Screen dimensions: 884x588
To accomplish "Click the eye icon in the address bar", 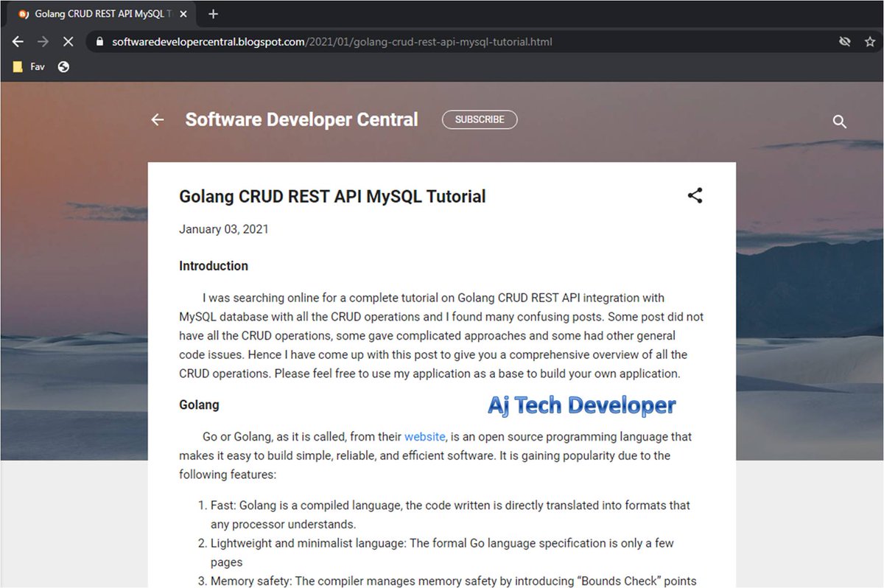I will [844, 42].
